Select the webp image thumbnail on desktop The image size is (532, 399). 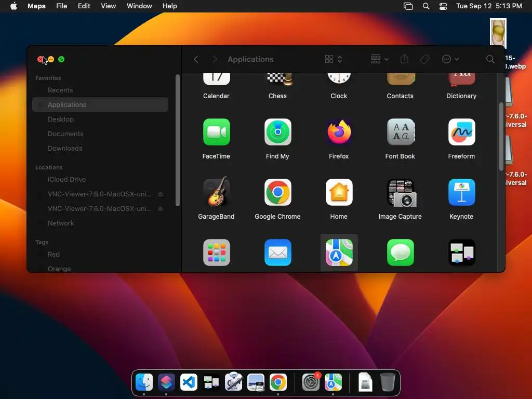498,33
